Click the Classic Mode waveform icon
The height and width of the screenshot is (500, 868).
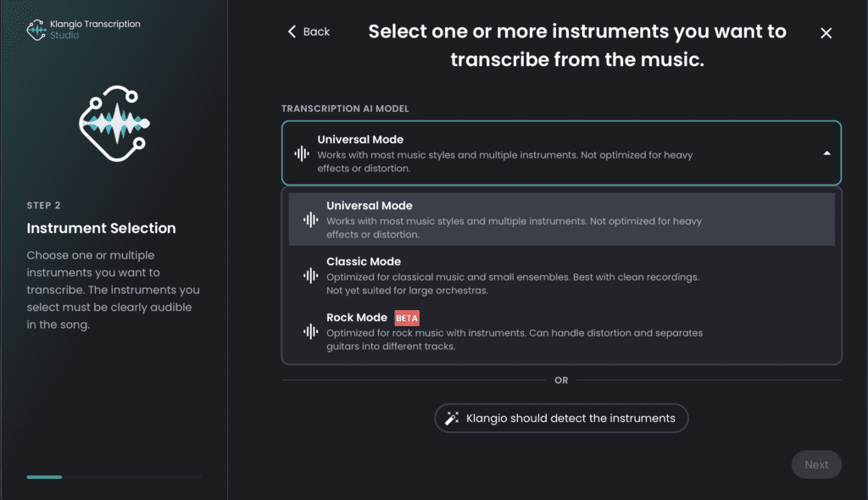[311, 275]
